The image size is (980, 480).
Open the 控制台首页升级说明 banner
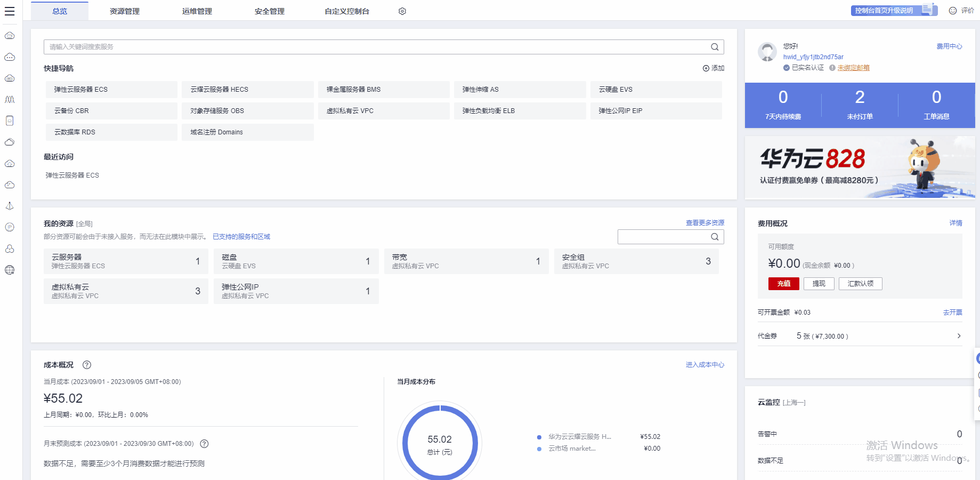pos(894,11)
